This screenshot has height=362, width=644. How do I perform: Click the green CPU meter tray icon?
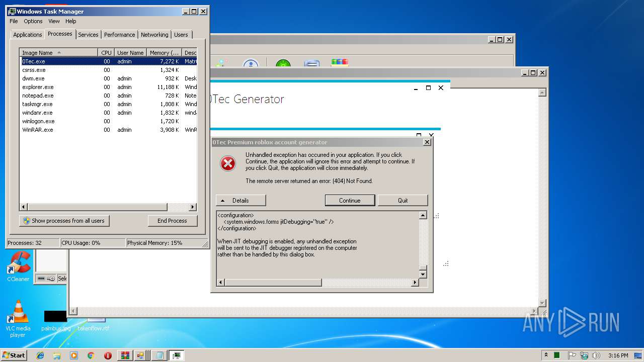point(557,355)
